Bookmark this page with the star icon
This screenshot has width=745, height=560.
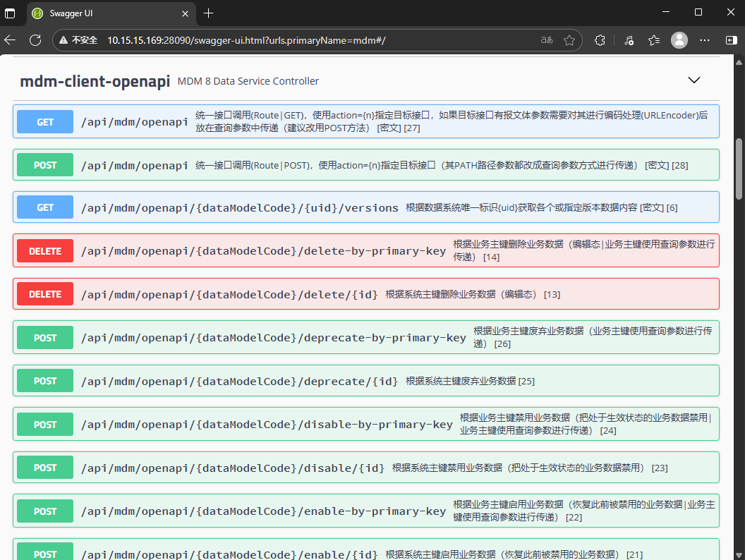tap(569, 40)
